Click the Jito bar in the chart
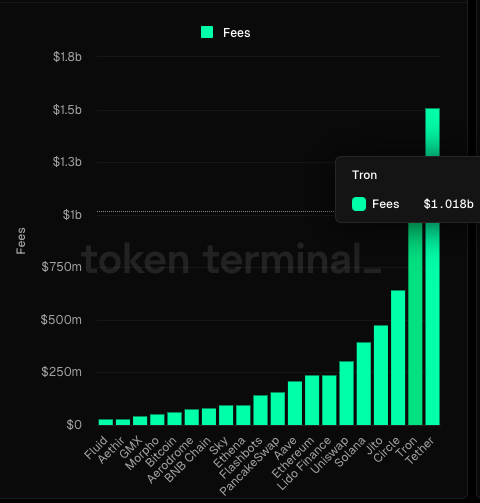 point(381,375)
